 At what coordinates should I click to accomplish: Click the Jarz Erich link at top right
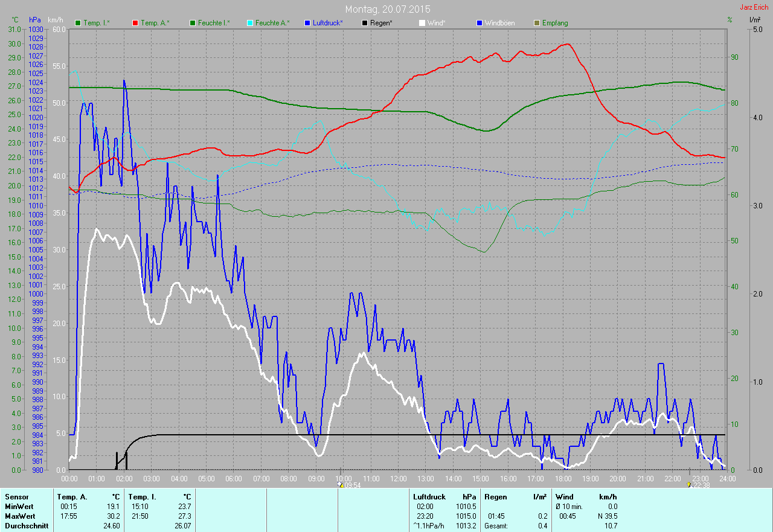754,8
